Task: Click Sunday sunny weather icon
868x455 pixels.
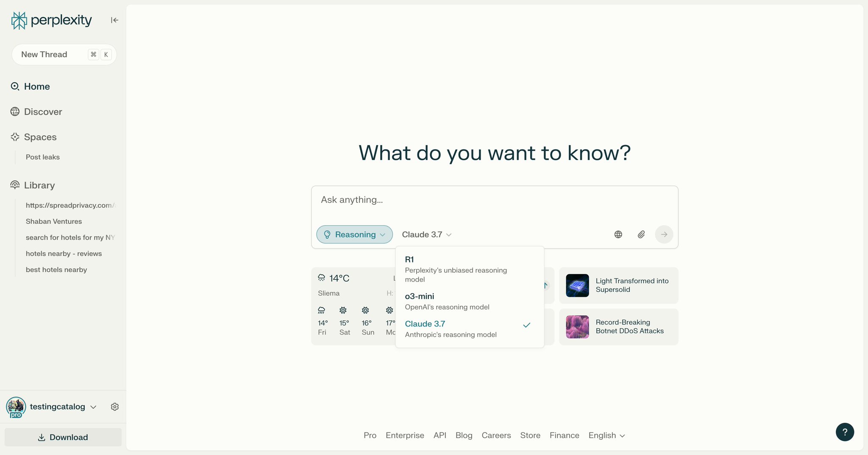Action: pos(366,310)
